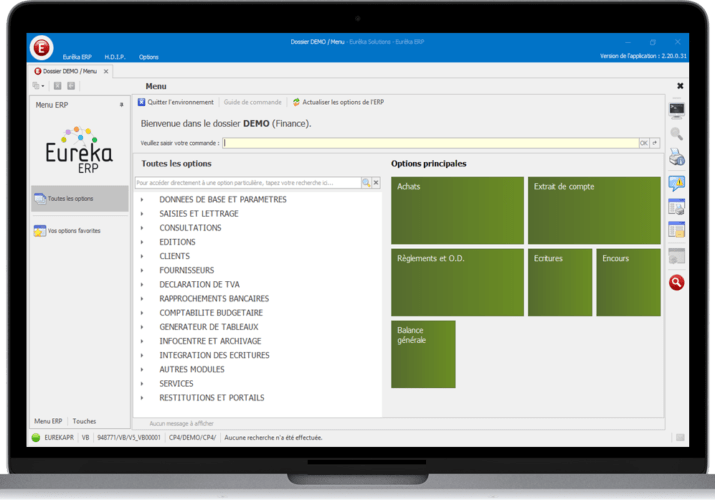The height and width of the screenshot is (500, 715).
Task: Open the Achats tile
Action: click(457, 210)
